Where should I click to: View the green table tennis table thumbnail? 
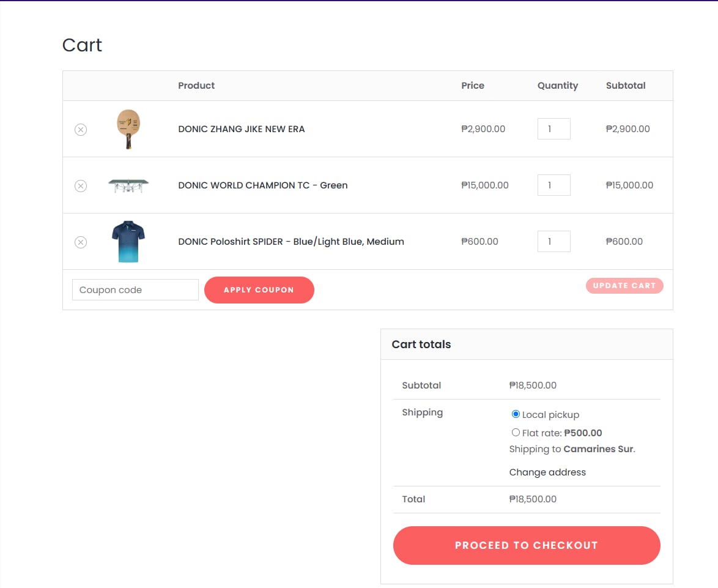[x=128, y=185]
